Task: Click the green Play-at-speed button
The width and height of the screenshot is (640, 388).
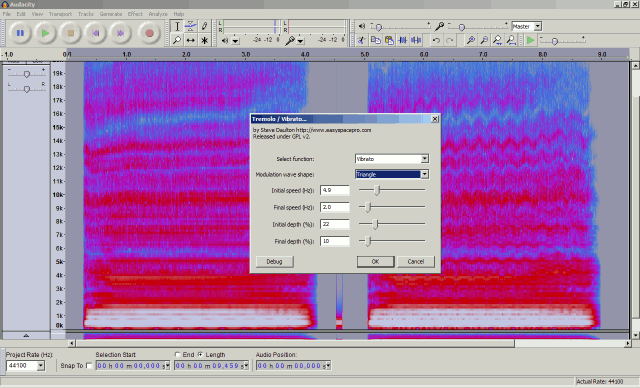Action: tap(530, 40)
